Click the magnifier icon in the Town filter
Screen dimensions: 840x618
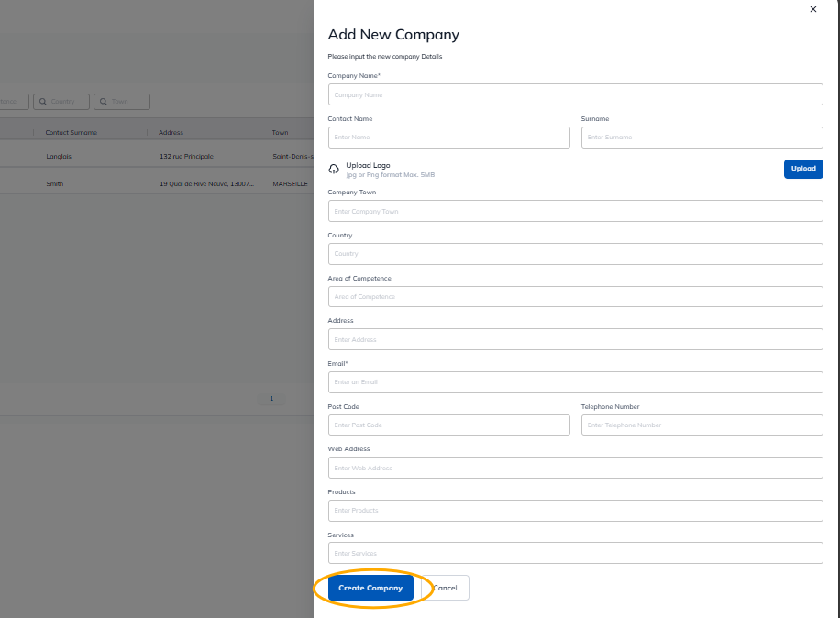[x=104, y=102]
